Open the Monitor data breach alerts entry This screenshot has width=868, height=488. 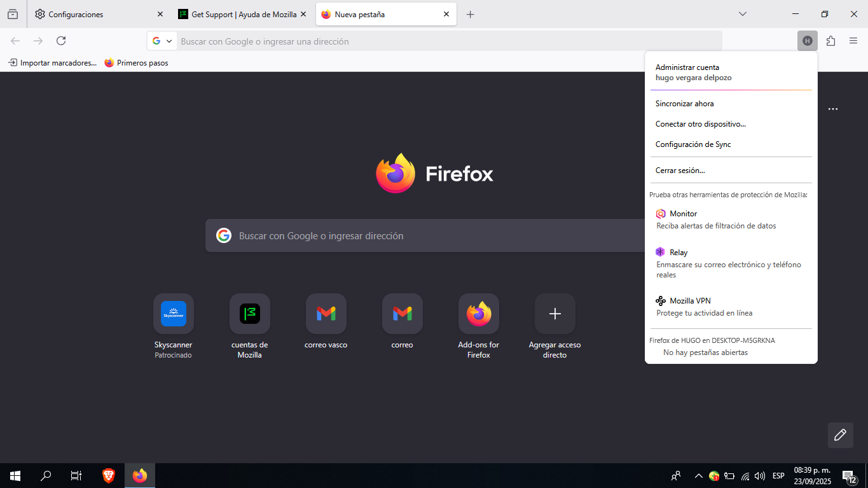[731, 220]
